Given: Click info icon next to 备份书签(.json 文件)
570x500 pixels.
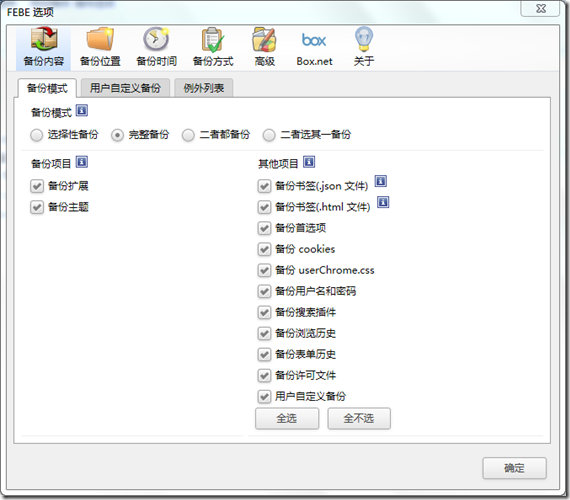Looking at the screenshot, I should click(x=381, y=181).
